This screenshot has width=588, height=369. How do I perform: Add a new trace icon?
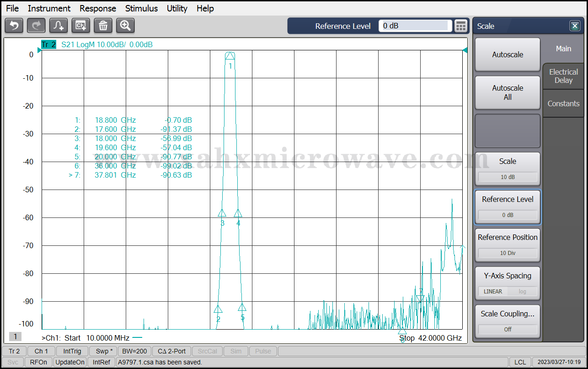59,26
